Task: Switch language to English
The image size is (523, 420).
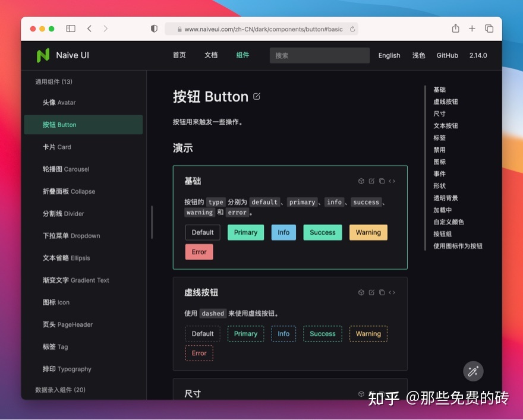Action: (389, 55)
